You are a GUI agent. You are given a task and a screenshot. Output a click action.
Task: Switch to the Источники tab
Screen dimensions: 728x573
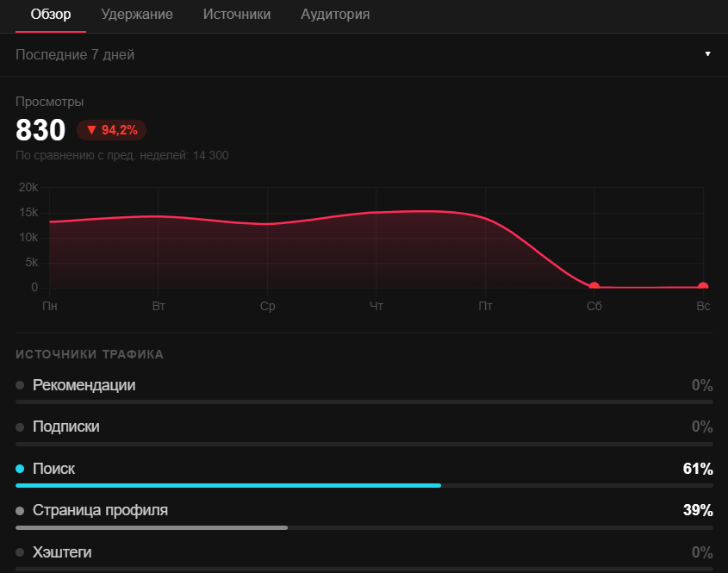coord(237,15)
